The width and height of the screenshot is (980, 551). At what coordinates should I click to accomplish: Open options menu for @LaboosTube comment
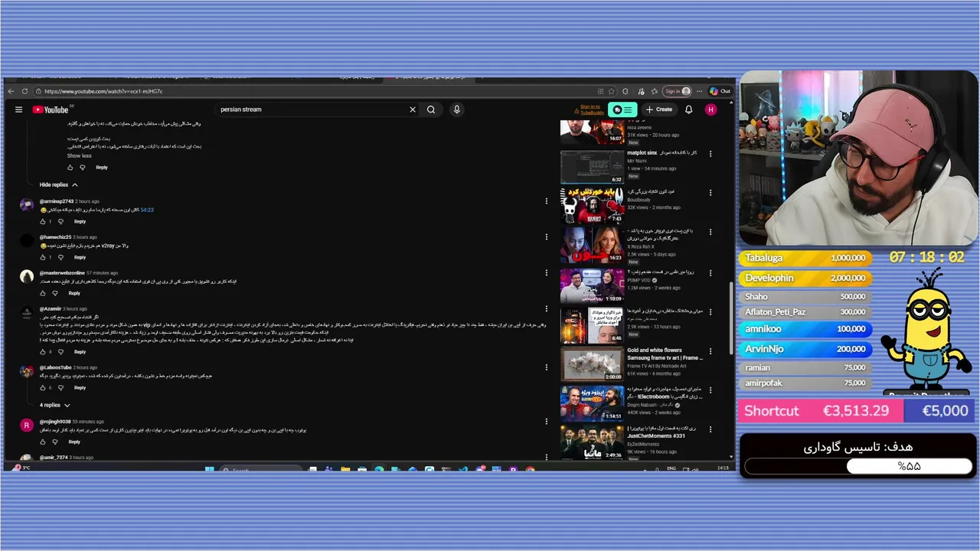[547, 368]
